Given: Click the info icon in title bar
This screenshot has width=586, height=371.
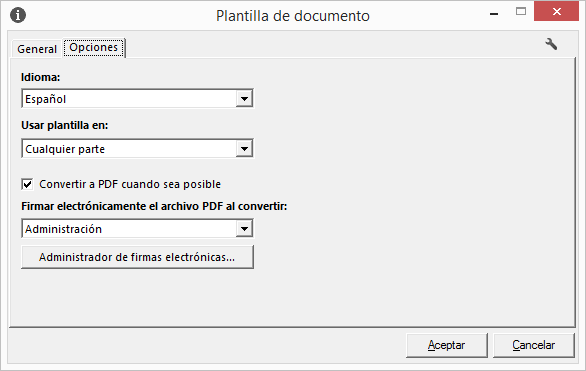Looking at the screenshot, I should pos(18,15).
